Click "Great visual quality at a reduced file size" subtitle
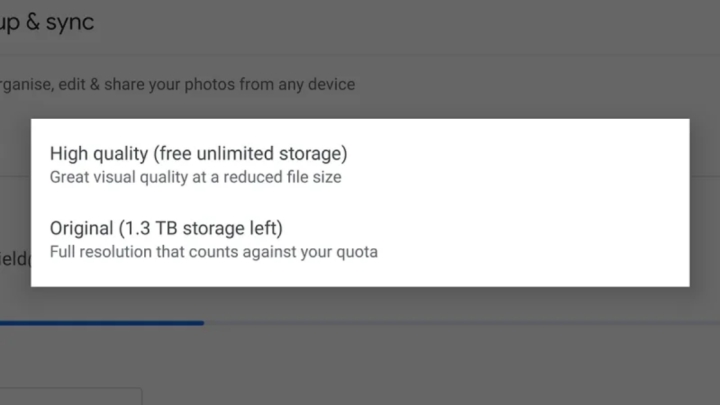The image size is (720, 405). point(195,178)
